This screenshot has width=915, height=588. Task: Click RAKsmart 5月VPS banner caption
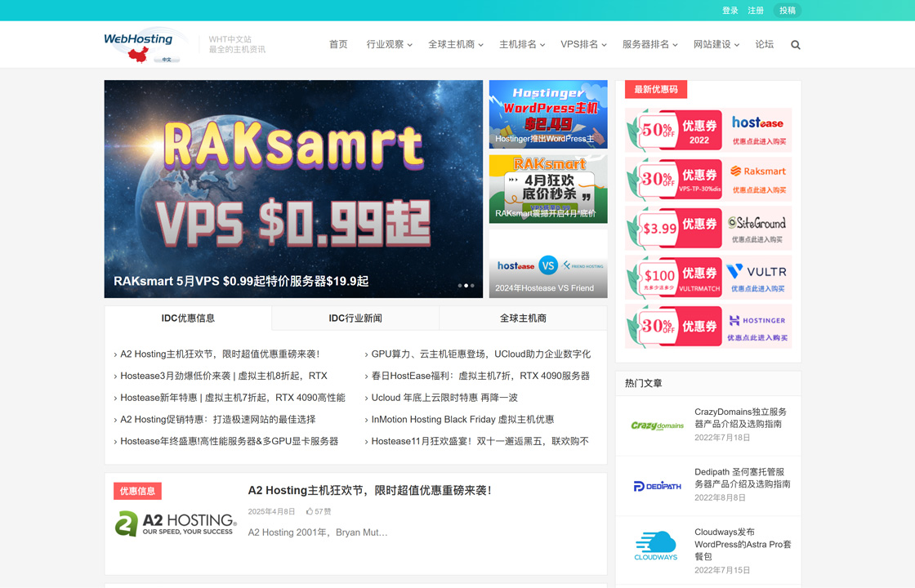click(241, 281)
